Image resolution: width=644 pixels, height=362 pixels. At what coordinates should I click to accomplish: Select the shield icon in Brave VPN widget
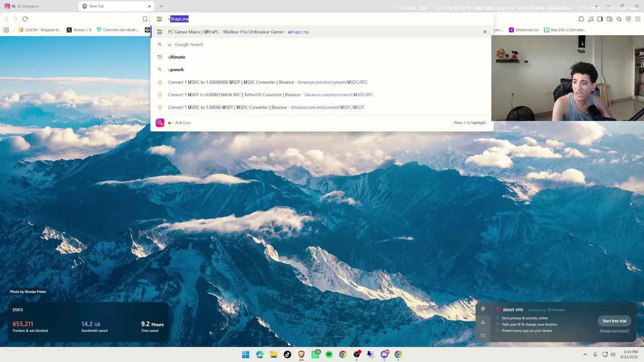(483, 309)
